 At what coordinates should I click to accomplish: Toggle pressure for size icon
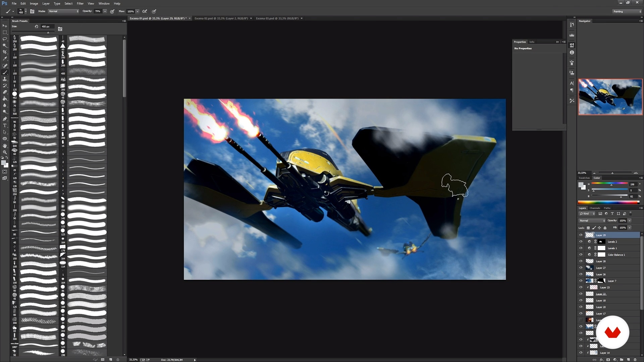154,11
